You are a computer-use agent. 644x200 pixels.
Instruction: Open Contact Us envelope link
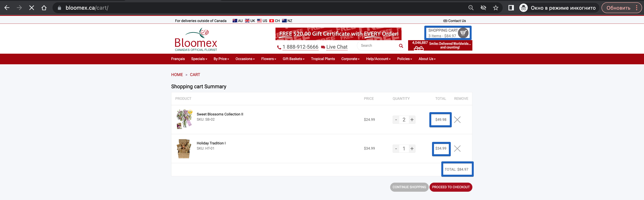tap(454, 21)
